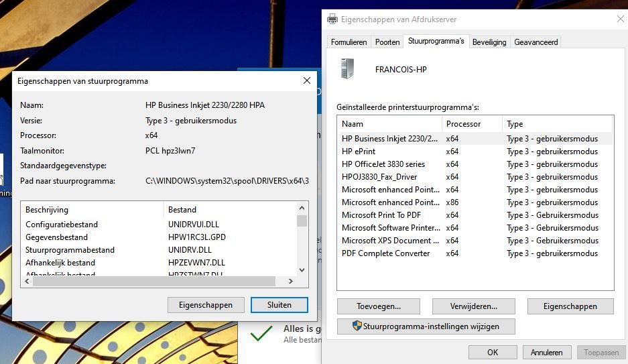
Task: Click Stuurprogramma-instellingen wijzigen button
Action: tap(426, 326)
